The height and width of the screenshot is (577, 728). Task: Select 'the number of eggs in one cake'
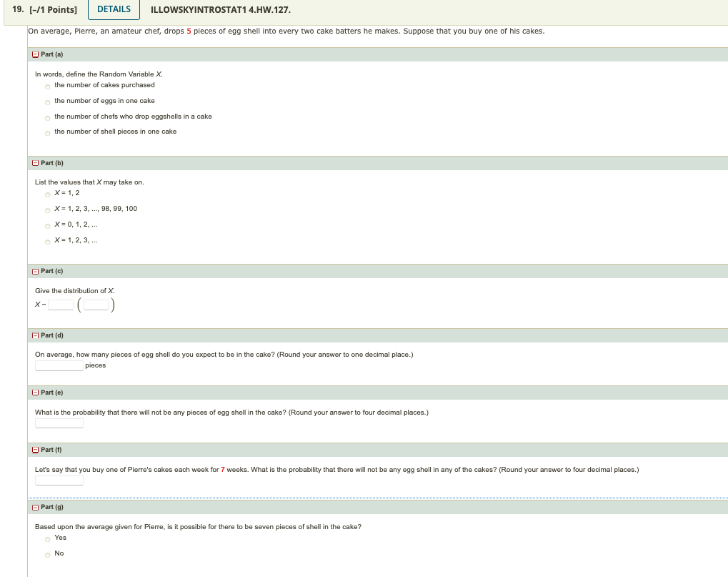[x=47, y=101]
